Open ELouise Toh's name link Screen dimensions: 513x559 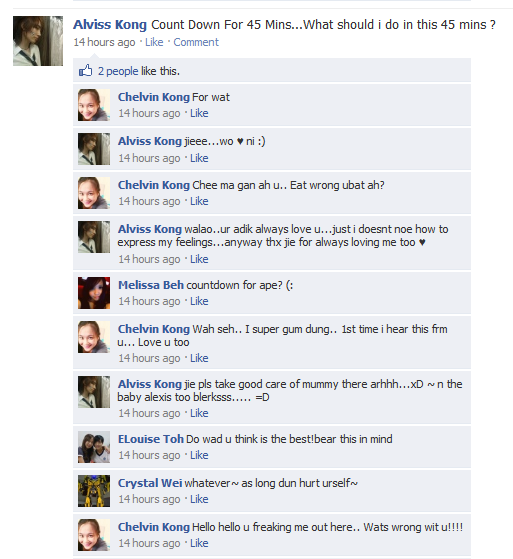(151, 439)
